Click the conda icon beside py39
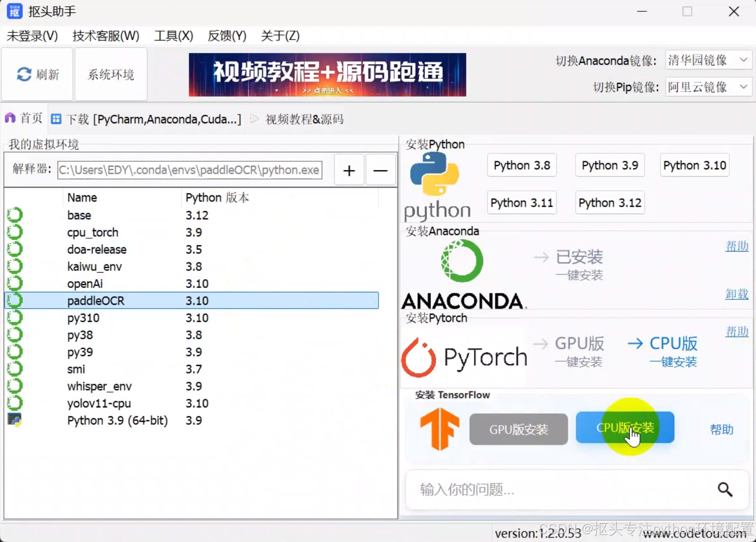The width and height of the screenshot is (756, 542). [x=15, y=352]
